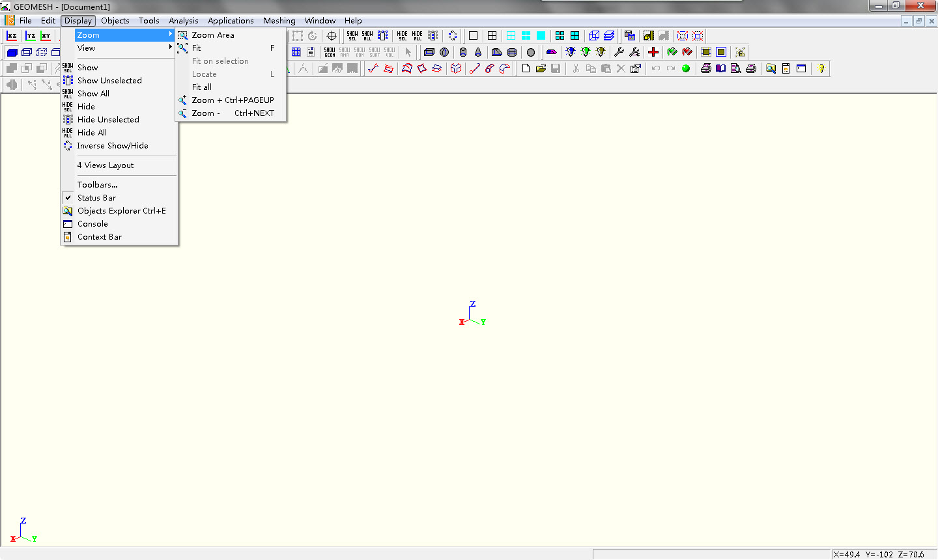Click the inverse show/hide toolbar icon

point(453,36)
